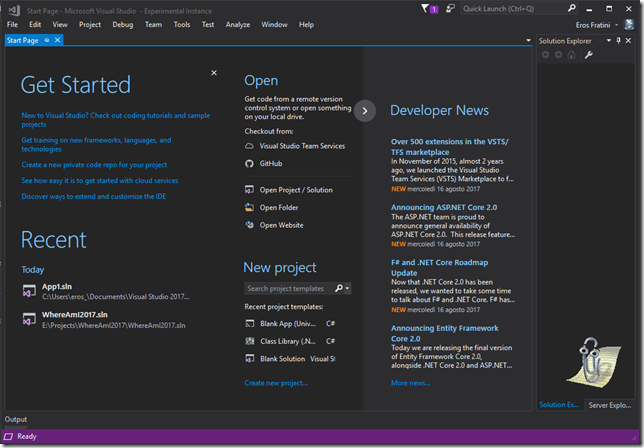
Task: Open the Window menu
Action: pyautogui.click(x=274, y=25)
